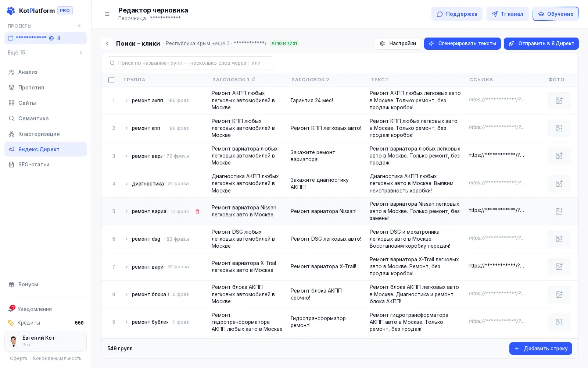This screenshot has width=588, height=368.
Task: Add a new project with plus icon
Action: tap(79, 26)
